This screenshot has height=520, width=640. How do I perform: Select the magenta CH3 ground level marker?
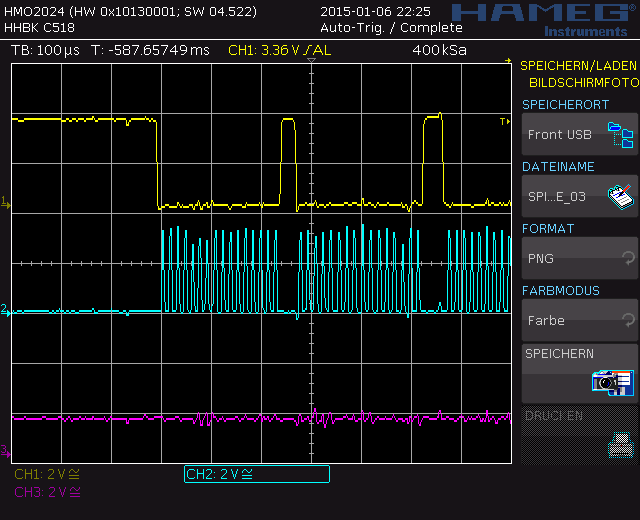[x=6, y=451]
